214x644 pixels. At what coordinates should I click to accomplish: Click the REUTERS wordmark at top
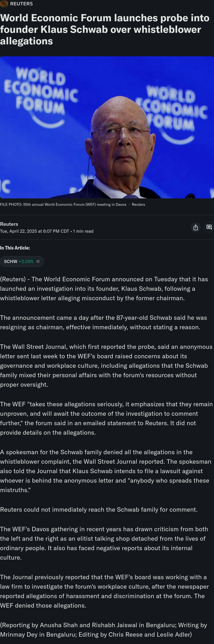coord(21,4)
